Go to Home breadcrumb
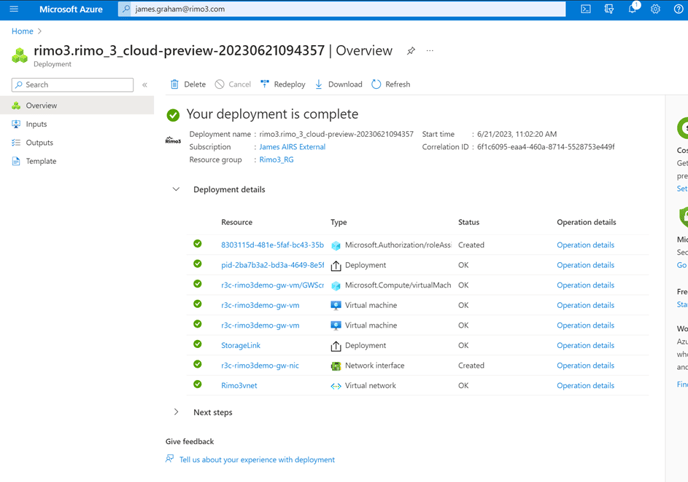This screenshot has width=688, height=482. coord(22,31)
